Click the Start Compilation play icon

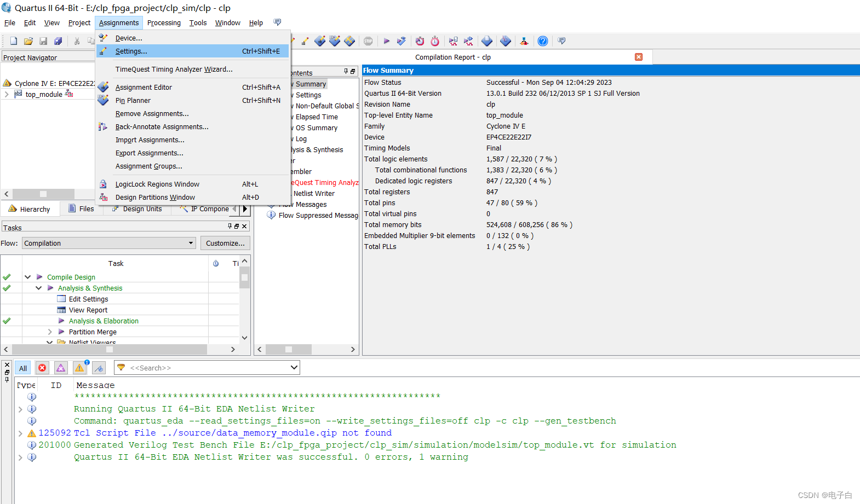pyautogui.click(x=387, y=41)
